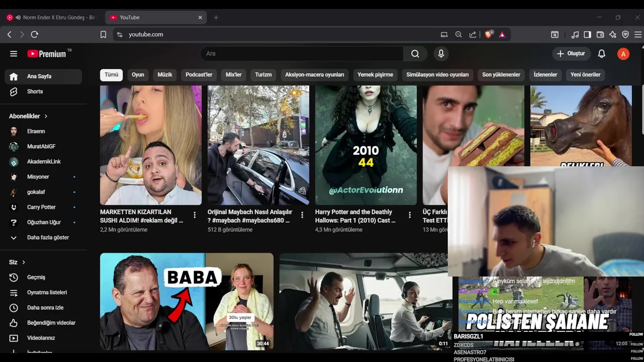This screenshot has width=644, height=362.
Task: Click the zoom magnifier icon in address bar
Action: [x=458, y=35]
